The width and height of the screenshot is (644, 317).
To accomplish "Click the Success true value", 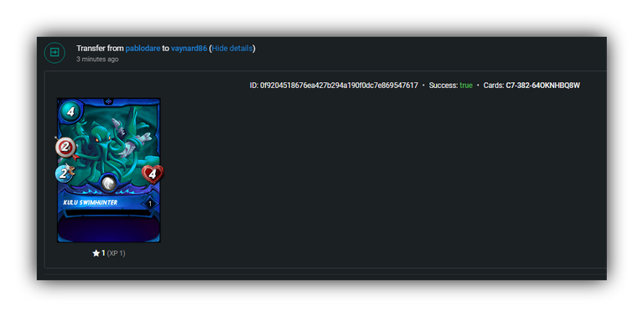I will coord(466,86).
